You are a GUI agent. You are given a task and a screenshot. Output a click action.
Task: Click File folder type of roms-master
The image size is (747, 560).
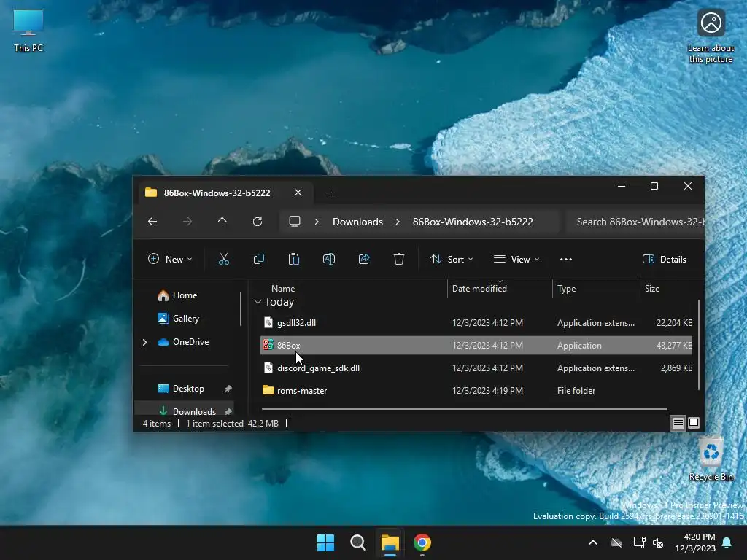[576, 391]
